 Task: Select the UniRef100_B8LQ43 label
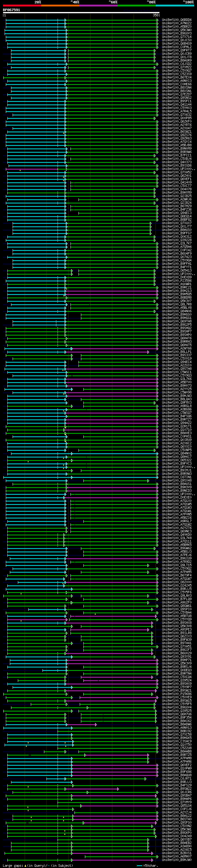tap(177, 399)
